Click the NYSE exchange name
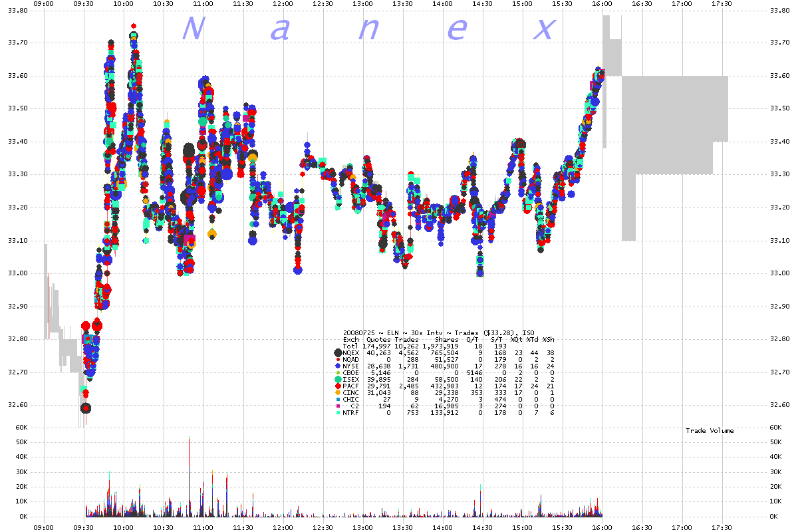798x532 pixels. (x=351, y=366)
